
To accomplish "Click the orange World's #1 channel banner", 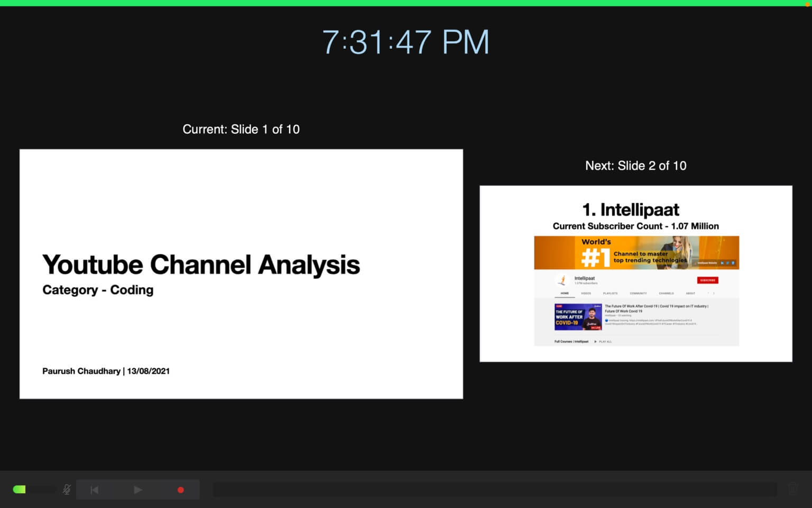I will (x=636, y=253).
